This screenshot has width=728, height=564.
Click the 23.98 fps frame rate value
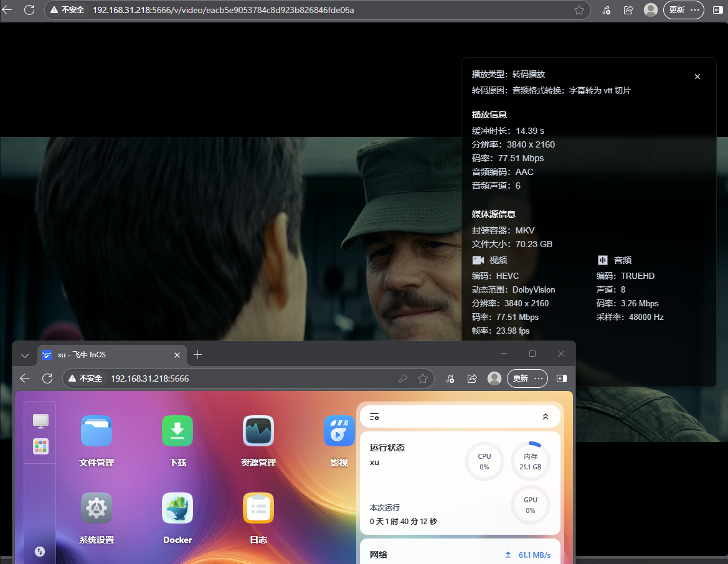click(513, 331)
